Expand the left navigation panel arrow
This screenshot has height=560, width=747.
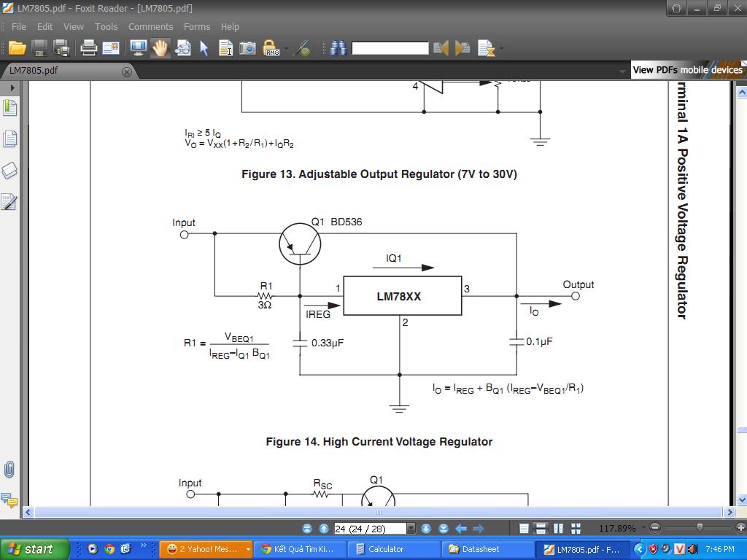click(12, 87)
